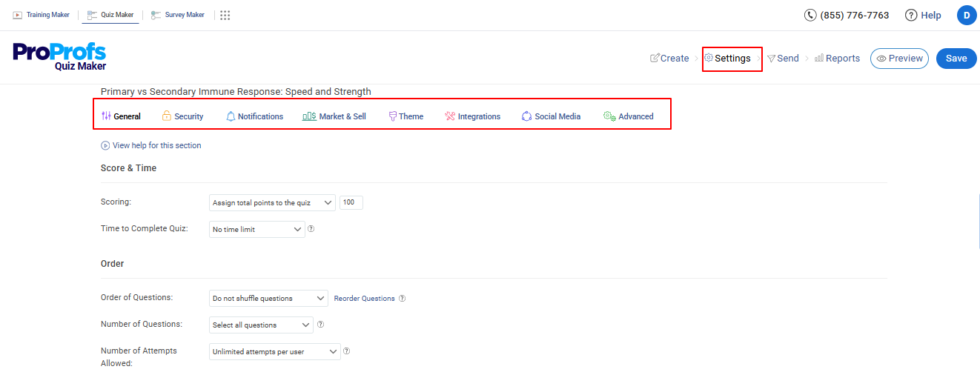Screen dimensions: 980x375
Task: Switch to the Social Media tab
Action: click(551, 116)
